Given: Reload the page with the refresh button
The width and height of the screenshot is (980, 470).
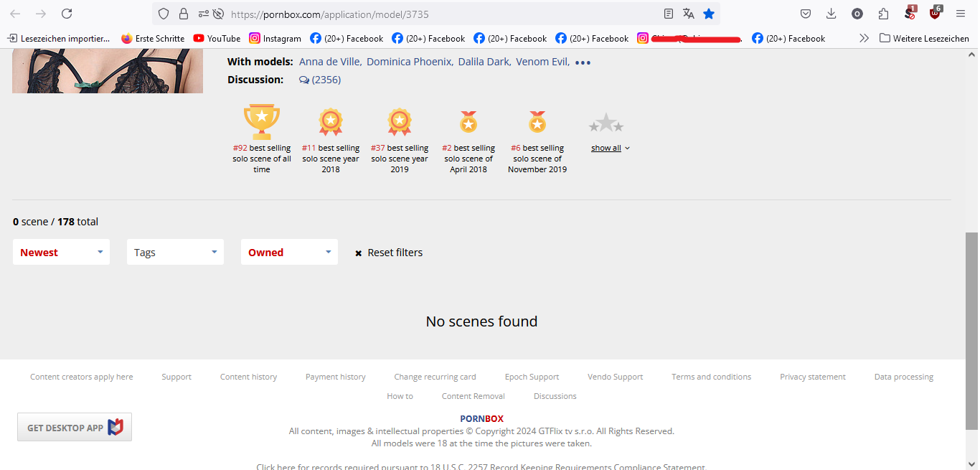Looking at the screenshot, I should (x=67, y=14).
